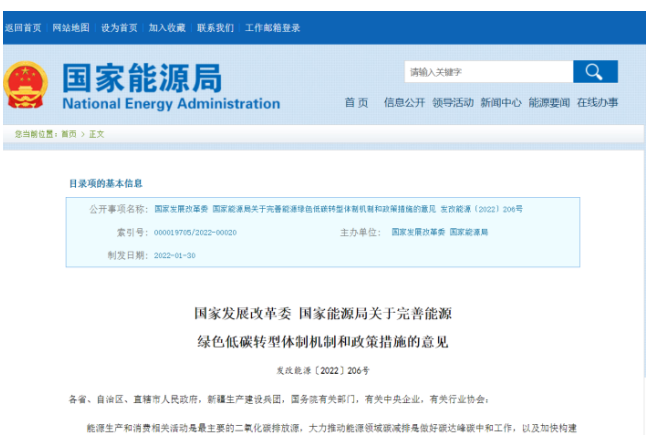This screenshot has height=441, width=652.
Task: Click the 国家能源局 site title
Action: 142,78
